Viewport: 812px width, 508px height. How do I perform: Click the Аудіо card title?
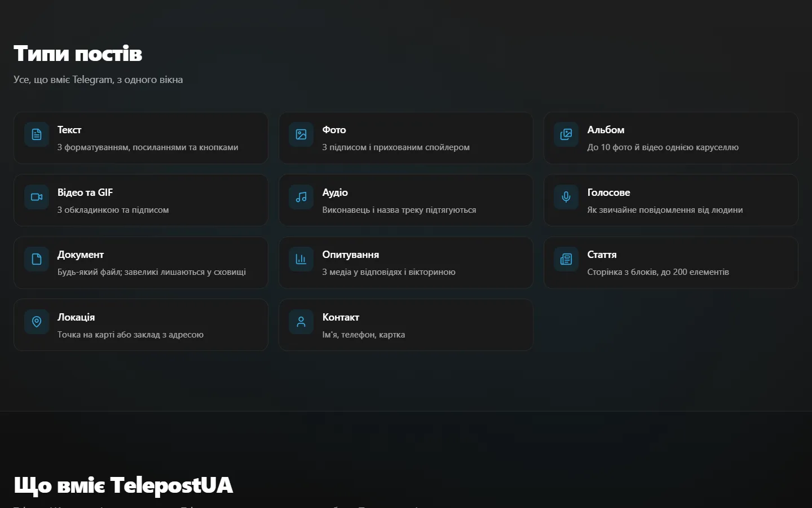336,192
